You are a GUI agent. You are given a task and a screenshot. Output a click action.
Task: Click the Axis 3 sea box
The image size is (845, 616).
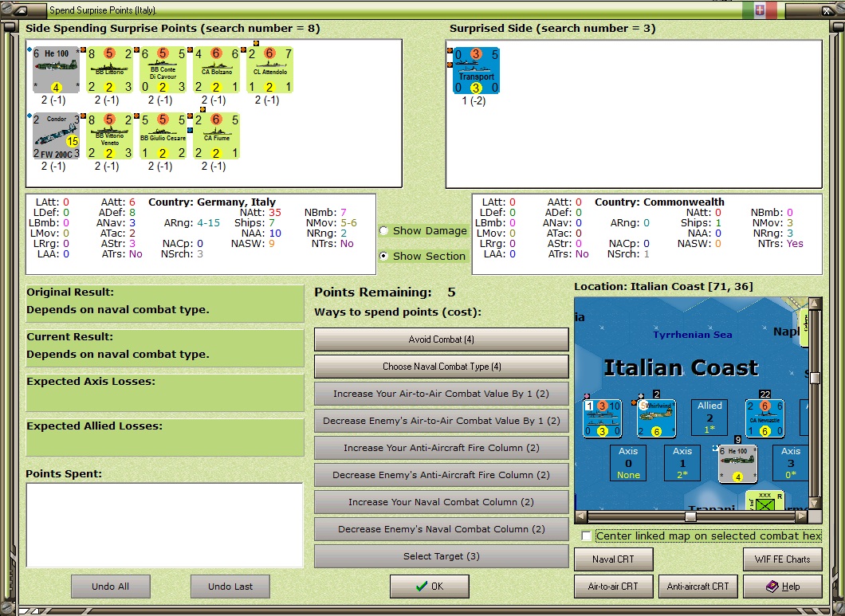(x=791, y=462)
